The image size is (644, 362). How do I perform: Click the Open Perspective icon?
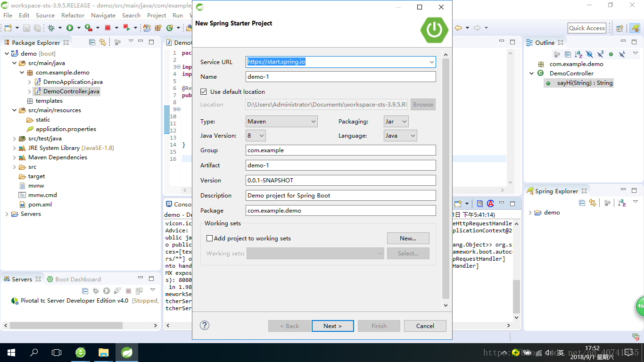pos(620,28)
